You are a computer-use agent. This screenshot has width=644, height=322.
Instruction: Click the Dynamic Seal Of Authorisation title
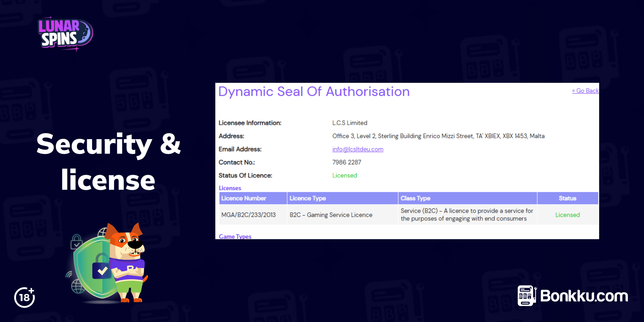(x=314, y=92)
